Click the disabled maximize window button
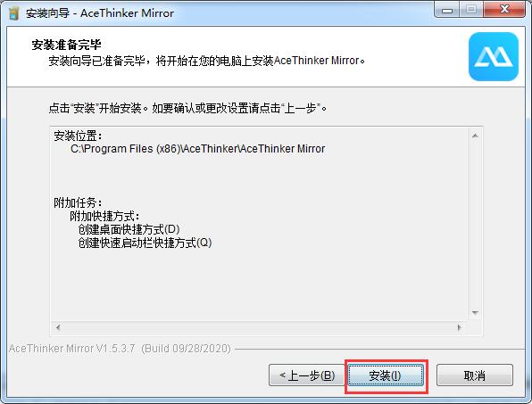The width and height of the screenshot is (532, 404). [471, 10]
